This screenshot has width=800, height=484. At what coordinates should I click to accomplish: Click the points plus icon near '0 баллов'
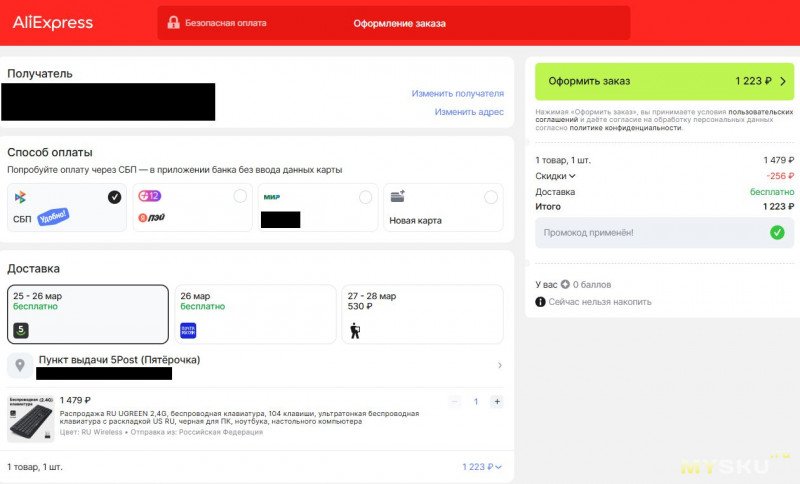565,285
